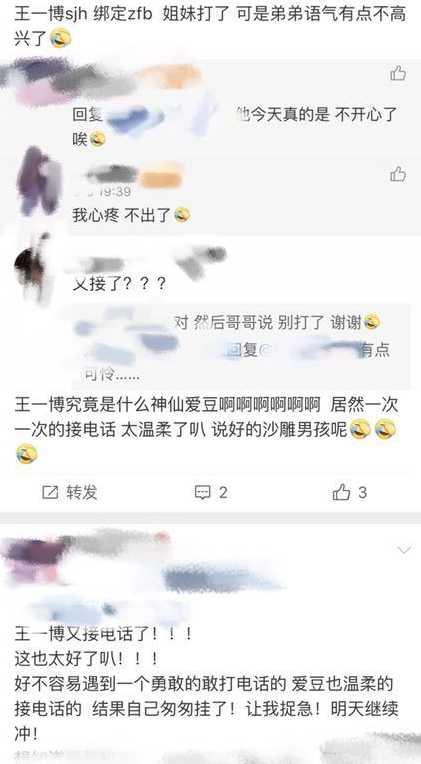Open the blurred avatar of the 19:39 commenter

39,180
